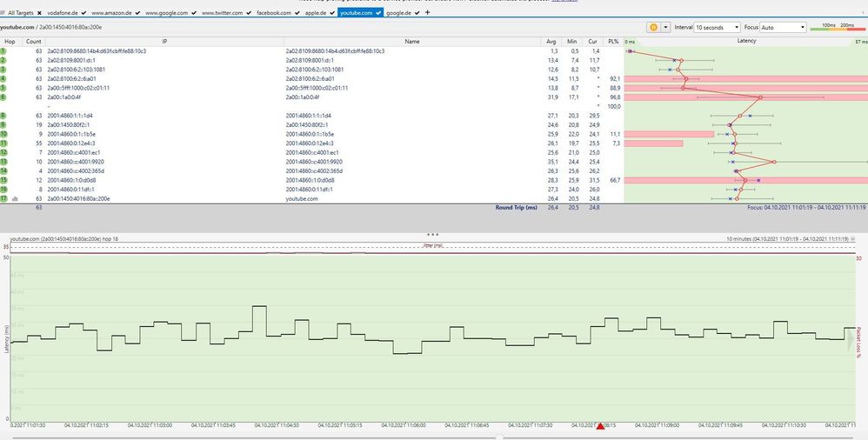Select the hop 14 green circle icon

point(3,171)
